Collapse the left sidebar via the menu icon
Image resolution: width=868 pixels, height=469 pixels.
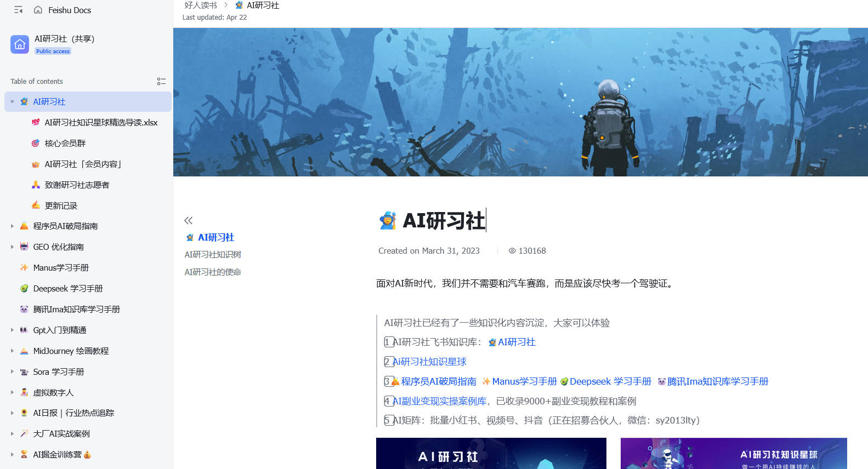(x=18, y=10)
